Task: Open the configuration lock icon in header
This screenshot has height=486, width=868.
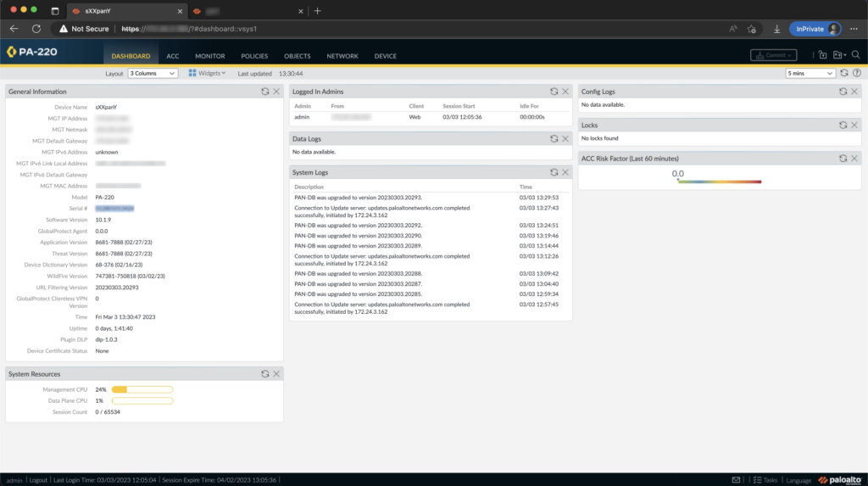Action: [x=822, y=55]
